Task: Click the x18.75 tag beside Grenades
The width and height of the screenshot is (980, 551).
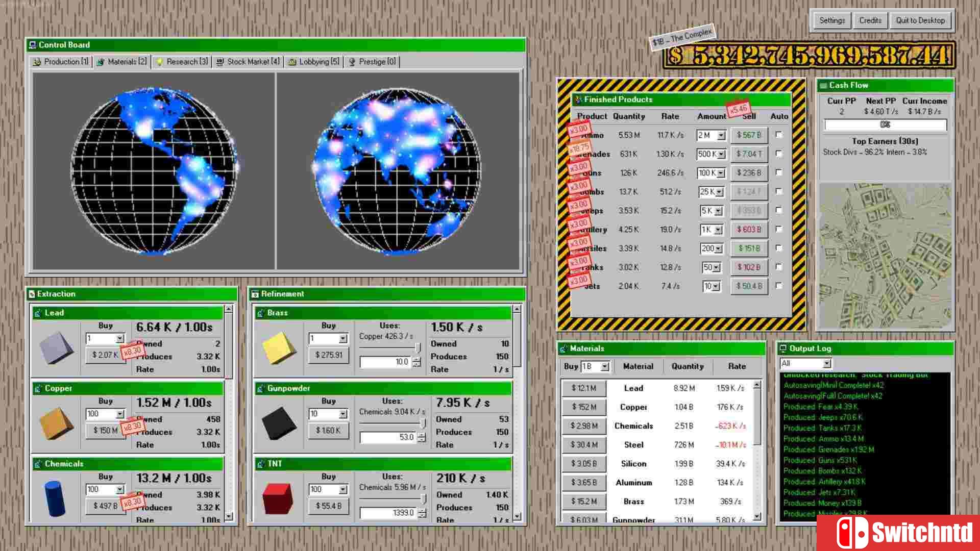Action: pos(579,148)
